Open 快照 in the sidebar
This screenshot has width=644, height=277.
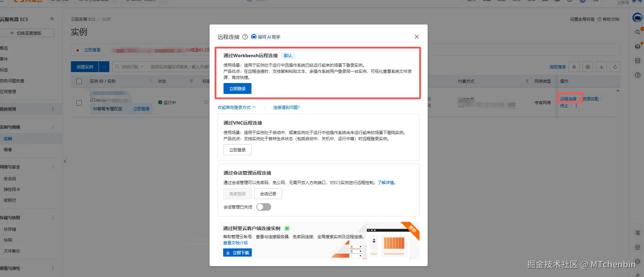[x=8, y=240]
